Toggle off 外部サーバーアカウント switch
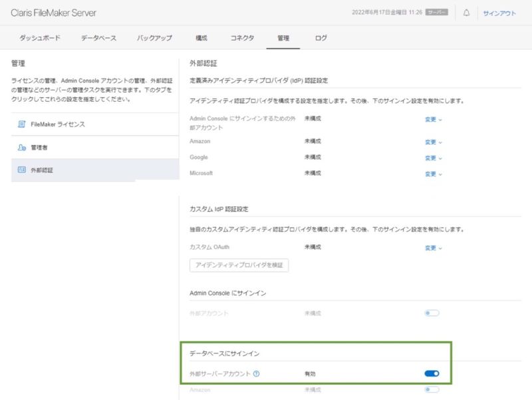Screen dimensions: 532x400 [x=432, y=373]
